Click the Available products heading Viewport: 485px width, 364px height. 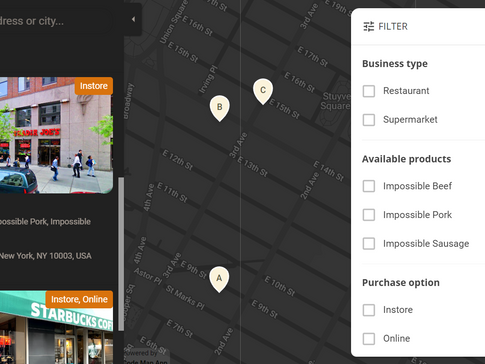pyautogui.click(x=406, y=159)
